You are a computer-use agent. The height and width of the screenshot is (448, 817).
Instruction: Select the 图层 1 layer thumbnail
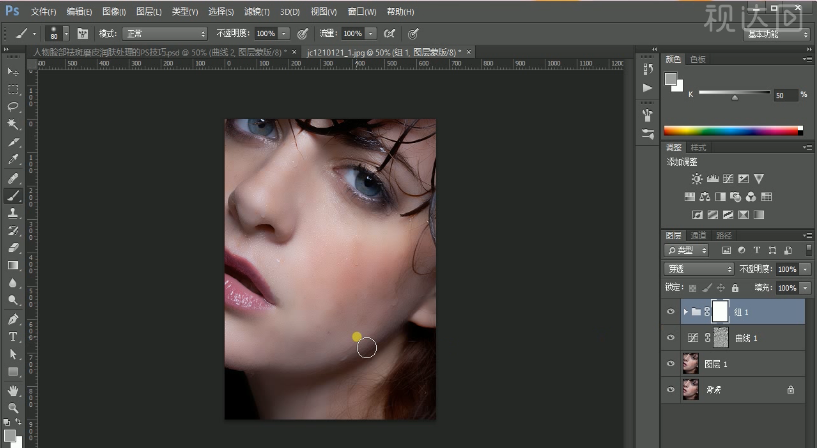coord(690,364)
